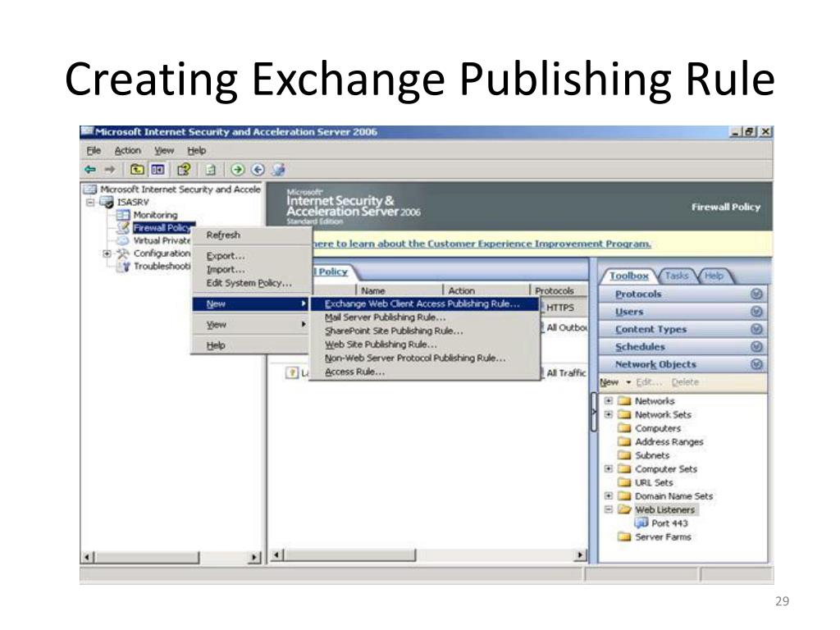Expand the Networks folder
840x630 pixels.
pyautogui.click(x=609, y=400)
